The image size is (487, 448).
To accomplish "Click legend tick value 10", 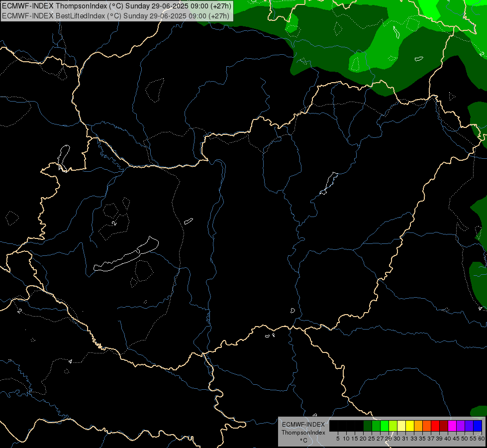I will (x=346, y=439).
